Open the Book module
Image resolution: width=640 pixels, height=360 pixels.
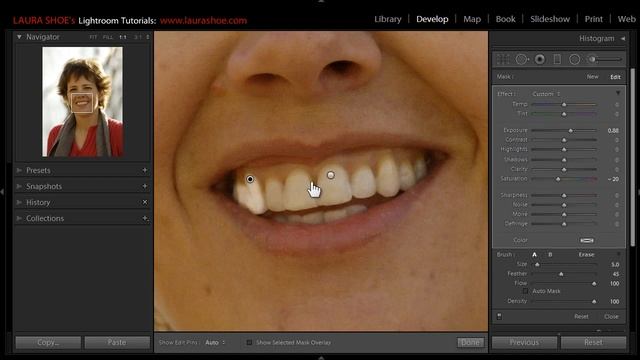point(505,19)
